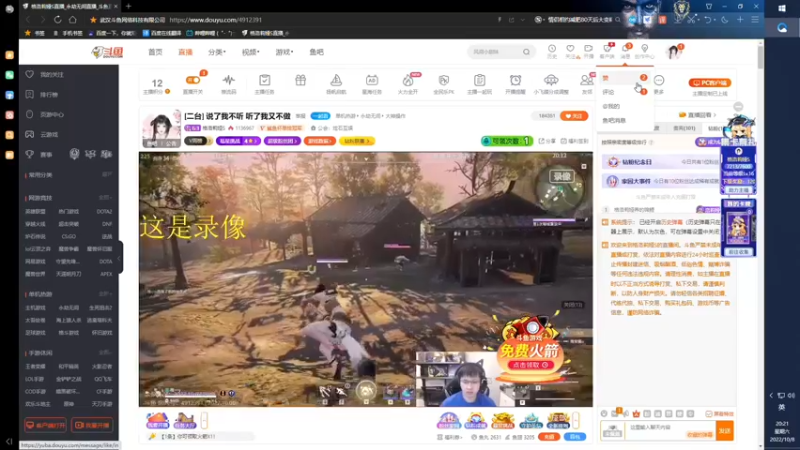The height and width of the screenshot is (450, 800).
Task: Click the crown icon above chat input
Action: pyautogui.click(x=636, y=414)
